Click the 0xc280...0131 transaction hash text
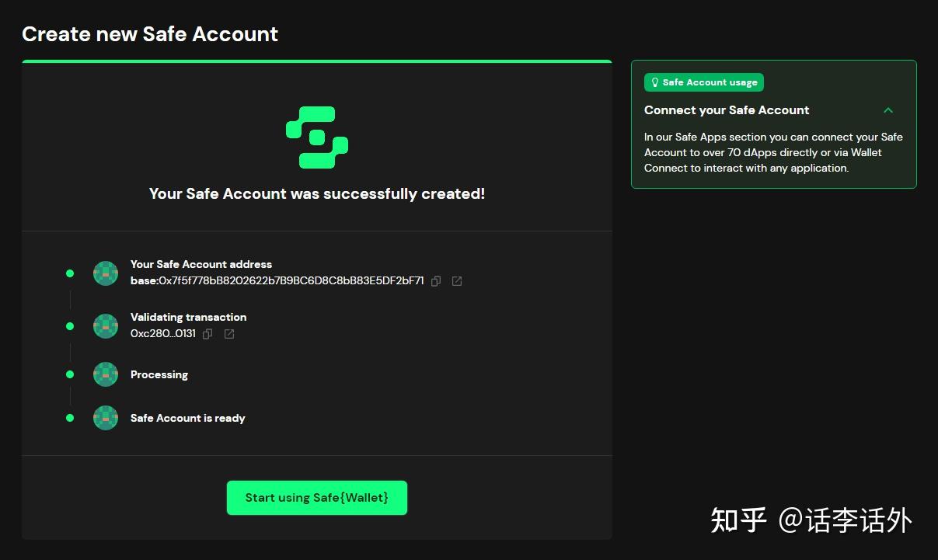Screen dimensions: 938x560 pos(163,334)
